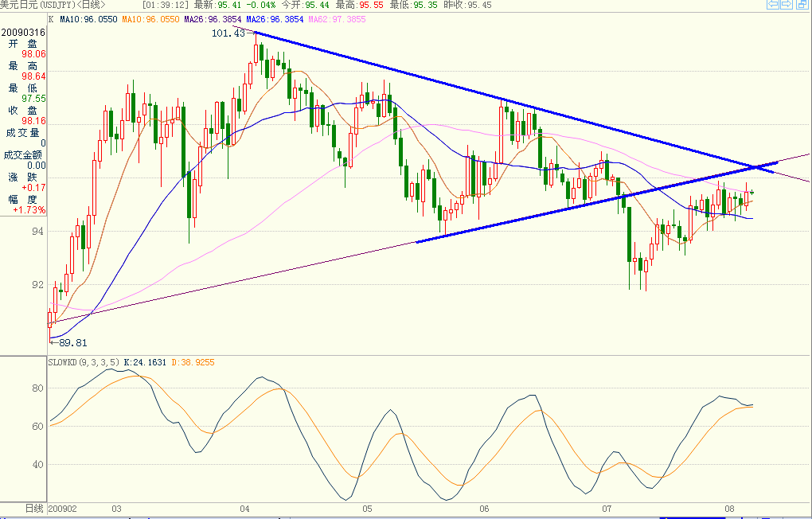Click the D:38.9255 indicator value

click(x=193, y=362)
